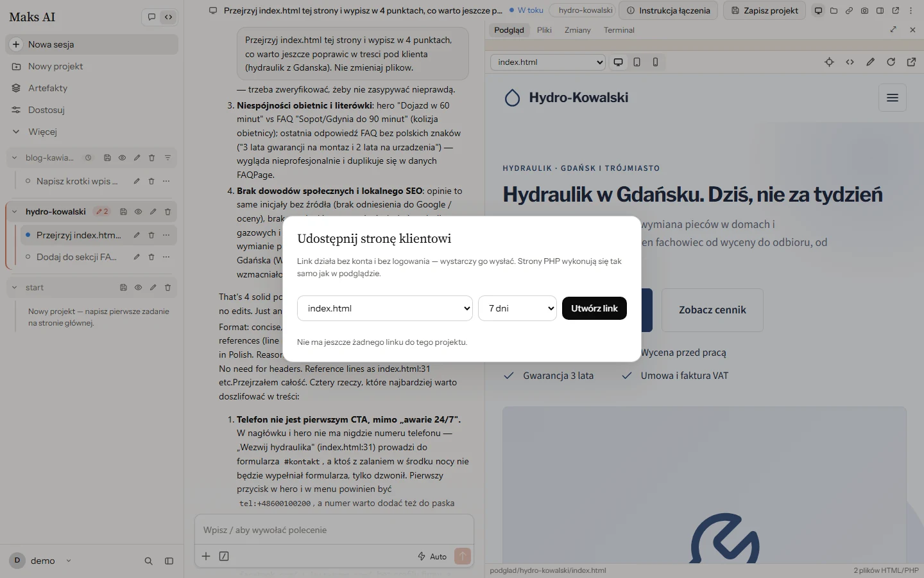Open the 7 dni expiry dropdown
The width and height of the screenshot is (924, 578).
(x=517, y=308)
